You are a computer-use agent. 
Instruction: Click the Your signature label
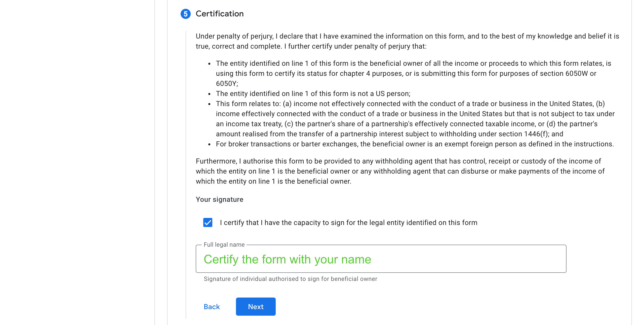pos(219,199)
